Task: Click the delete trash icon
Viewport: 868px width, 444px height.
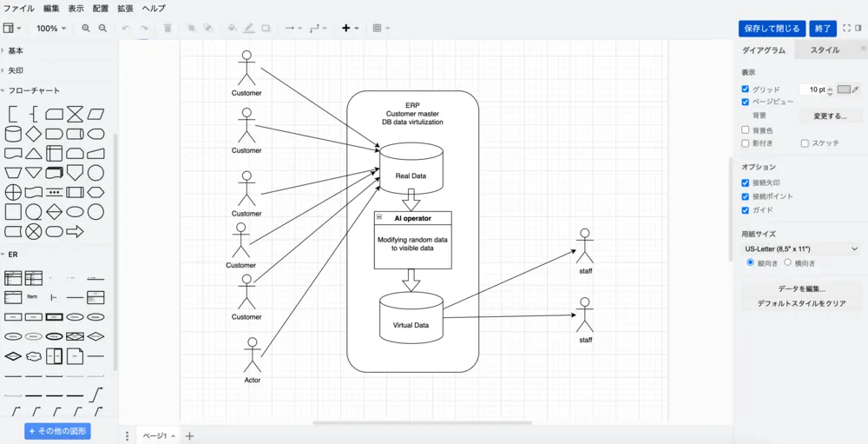Action: tap(168, 29)
